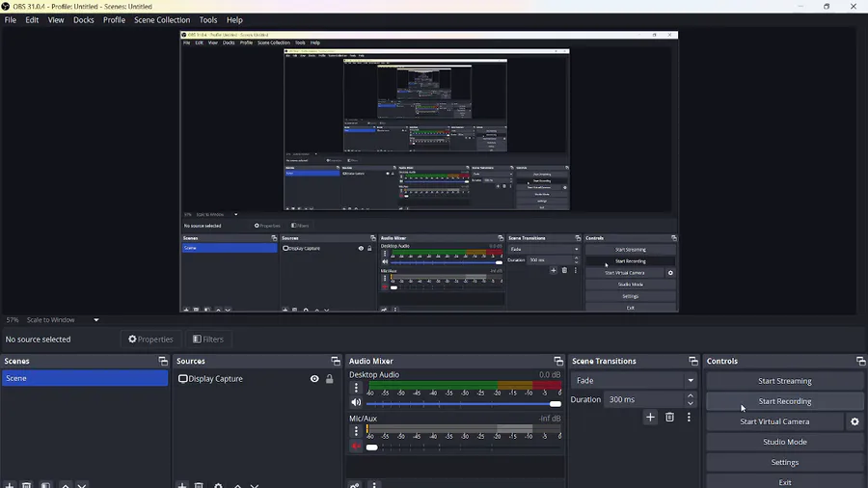Image resolution: width=868 pixels, height=488 pixels.
Task: Open the Tools menu
Action: (x=208, y=20)
